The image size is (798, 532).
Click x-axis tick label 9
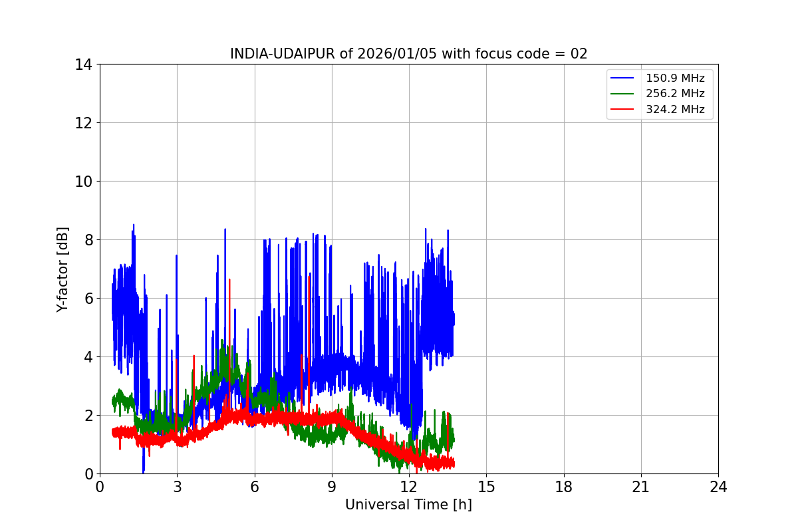pos(332,487)
